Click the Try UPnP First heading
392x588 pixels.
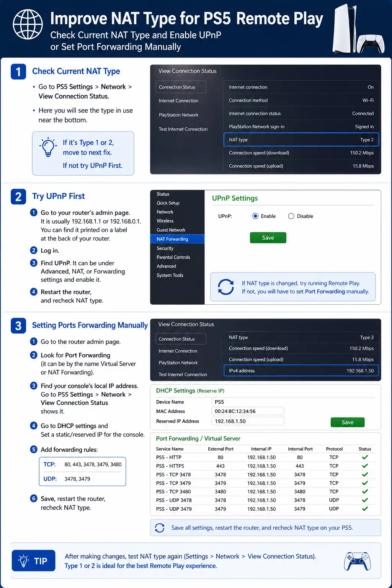(x=59, y=196)
